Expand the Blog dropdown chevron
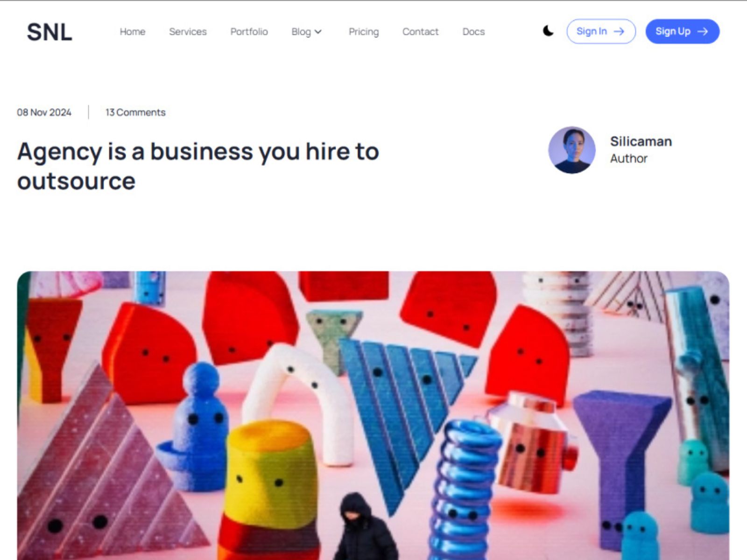The height and width of the screenshot is (560, 747). tap(318, 32)
